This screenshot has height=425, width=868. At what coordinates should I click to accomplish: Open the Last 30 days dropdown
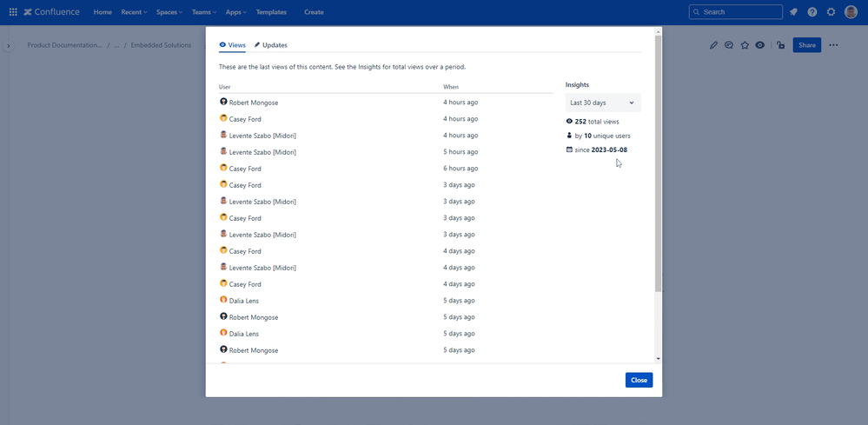(603, 103)
